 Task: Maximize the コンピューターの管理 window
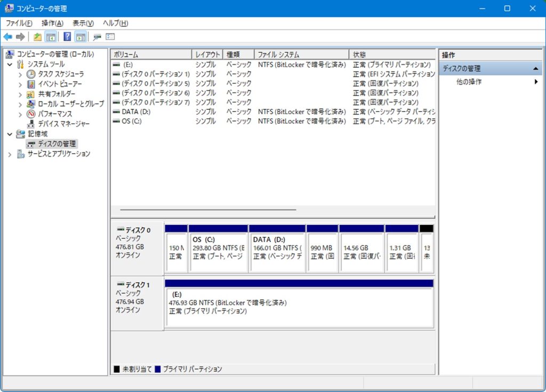click(507, 9)
